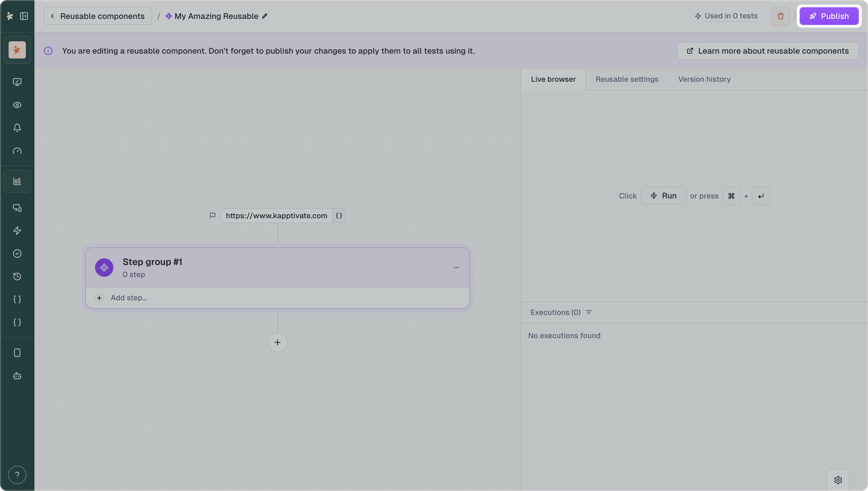Click the pencil icon to rename reusable
Screen dimensions: 868x491
coord(265,16)
